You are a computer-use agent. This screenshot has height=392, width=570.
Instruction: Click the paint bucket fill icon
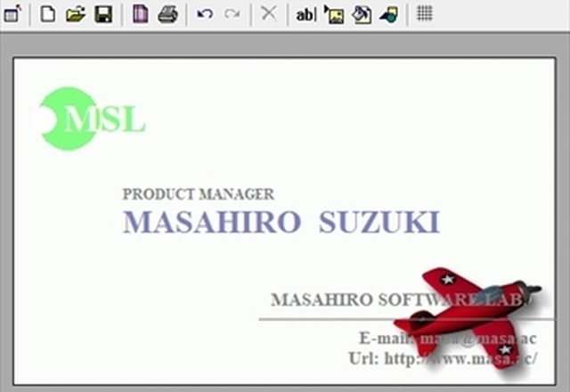(x=362, y=15)
